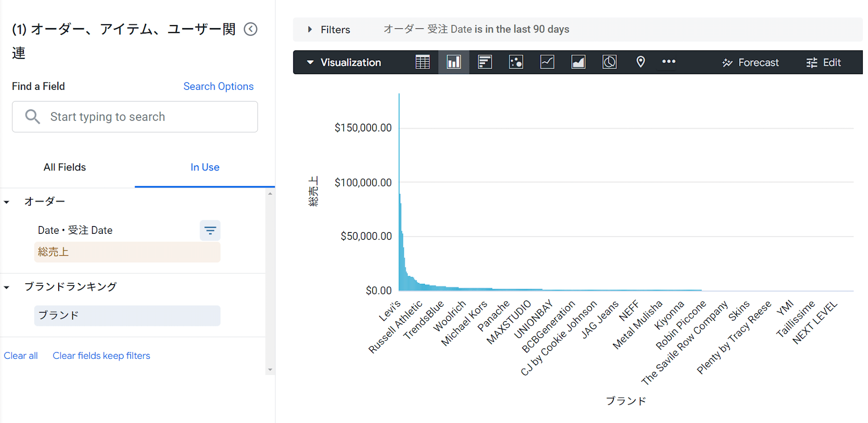Open Search Options link
This screenshot has height=423, width=868.
point(218,86)
